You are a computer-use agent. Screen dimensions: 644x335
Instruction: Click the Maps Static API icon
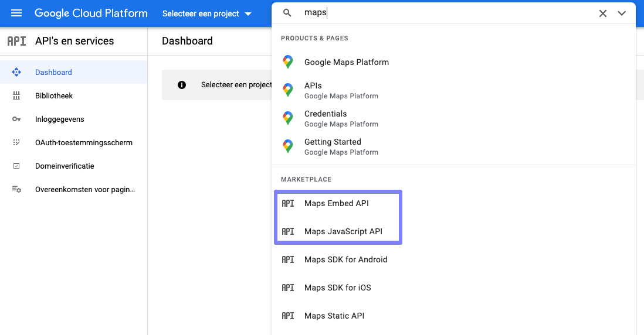[x=288, y=316]
